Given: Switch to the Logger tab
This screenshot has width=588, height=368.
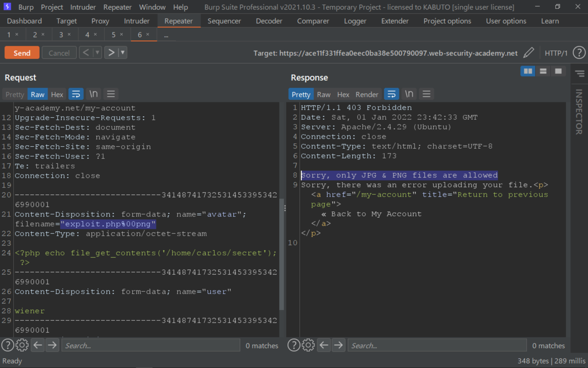Looking at the screenshot, I should [x=355, y=21].
